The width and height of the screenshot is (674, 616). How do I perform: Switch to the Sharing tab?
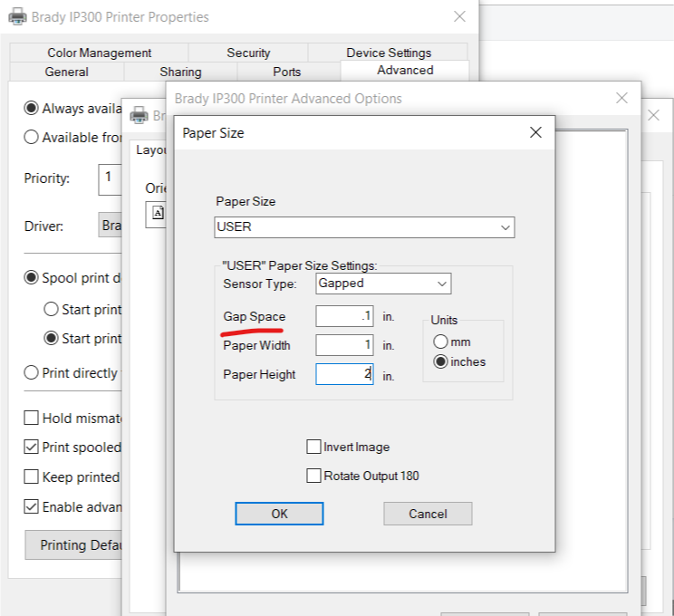[180, 72]
